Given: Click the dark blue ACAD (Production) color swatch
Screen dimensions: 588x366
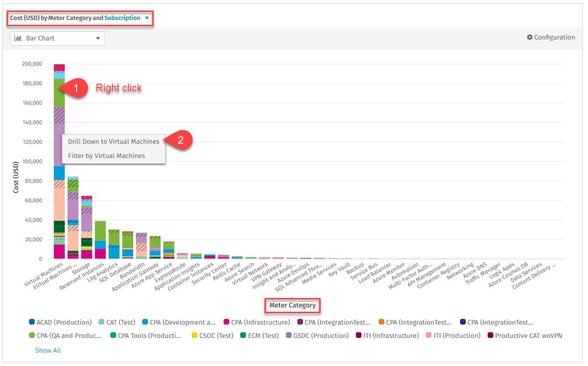Looking at the screenshot, I should [32, 322].
